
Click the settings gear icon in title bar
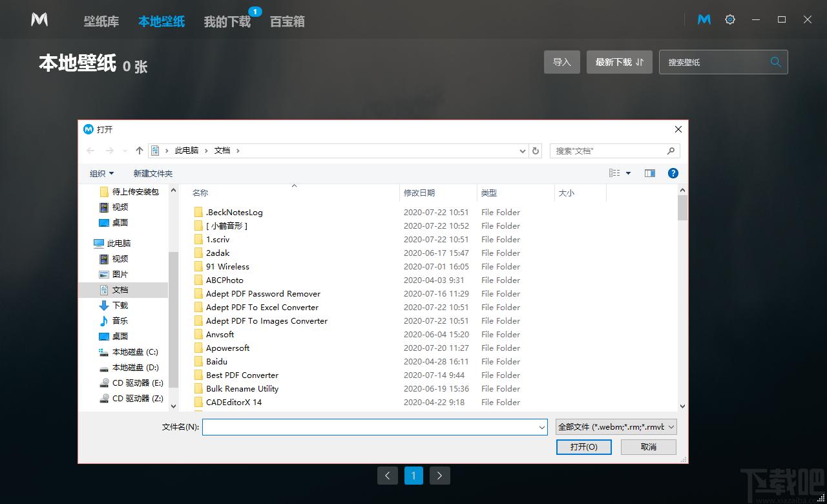[x=730, y=20]
